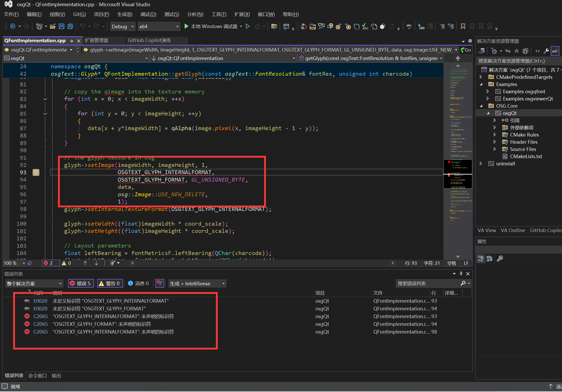
Task: Open the x64 platform dropdown
Action: (159, 27)
